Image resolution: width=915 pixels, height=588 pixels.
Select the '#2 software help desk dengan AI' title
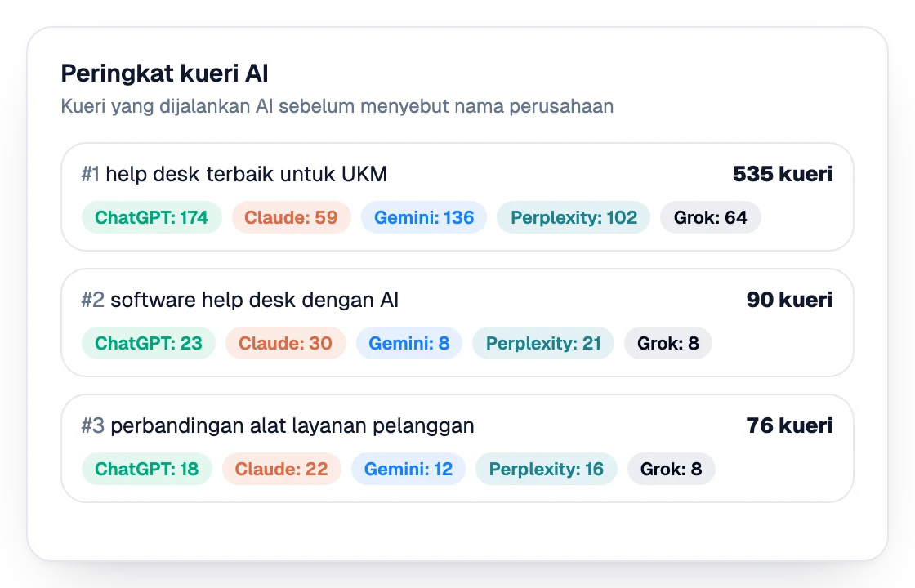(240, 300)
